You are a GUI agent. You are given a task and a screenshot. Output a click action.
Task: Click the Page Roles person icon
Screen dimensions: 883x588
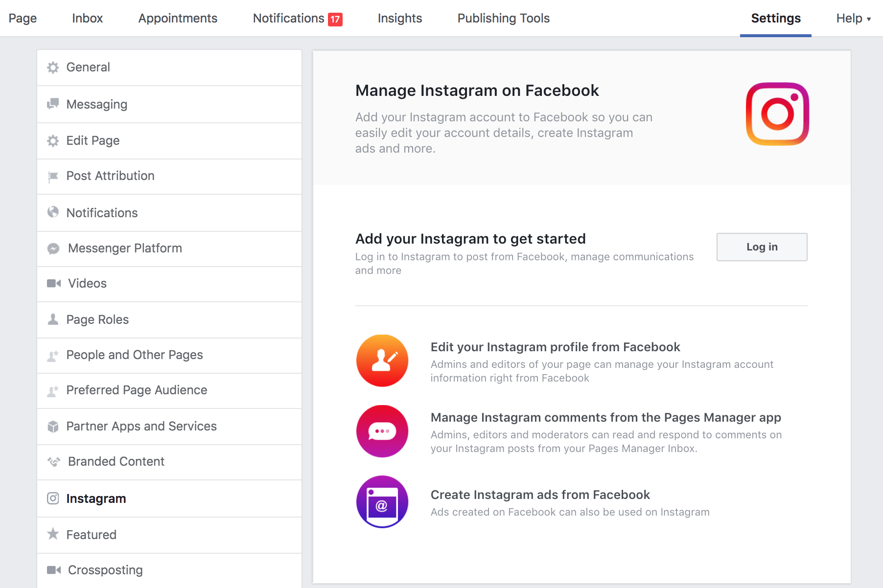53,319
